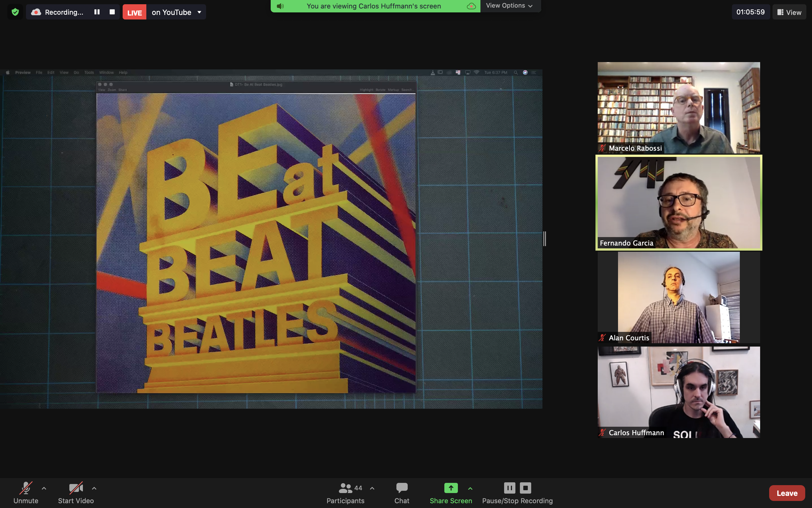The image size is (812, 508).
Task: Pause recording from the top bar
Action: tap(97, 12)
